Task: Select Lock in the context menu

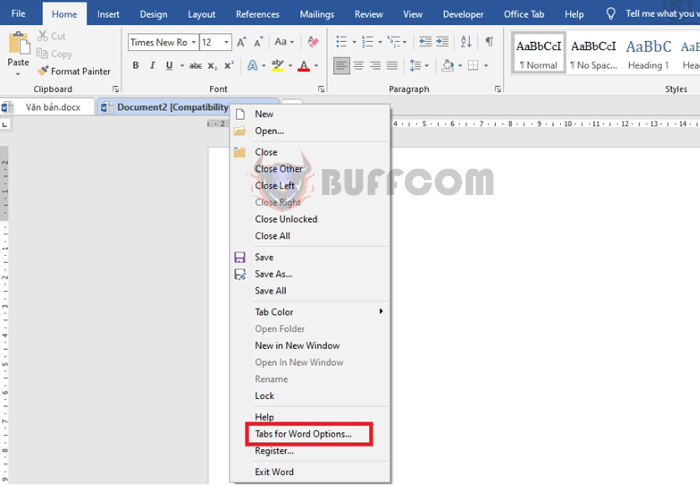Action: tap(309, 396)
